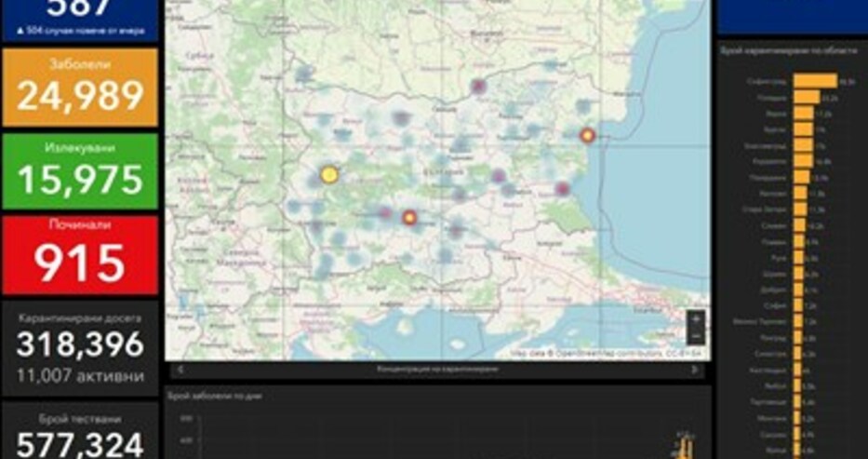This screenshot has height=459, width=868.
Task: Select the Varna coastal hotspot marker
Action: (587, 135)
